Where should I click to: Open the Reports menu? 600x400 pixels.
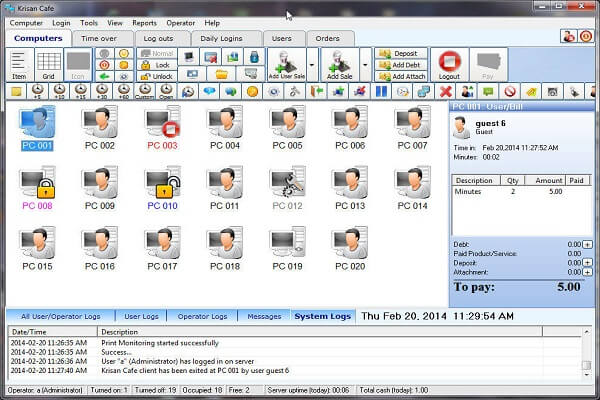click(144, 23)
